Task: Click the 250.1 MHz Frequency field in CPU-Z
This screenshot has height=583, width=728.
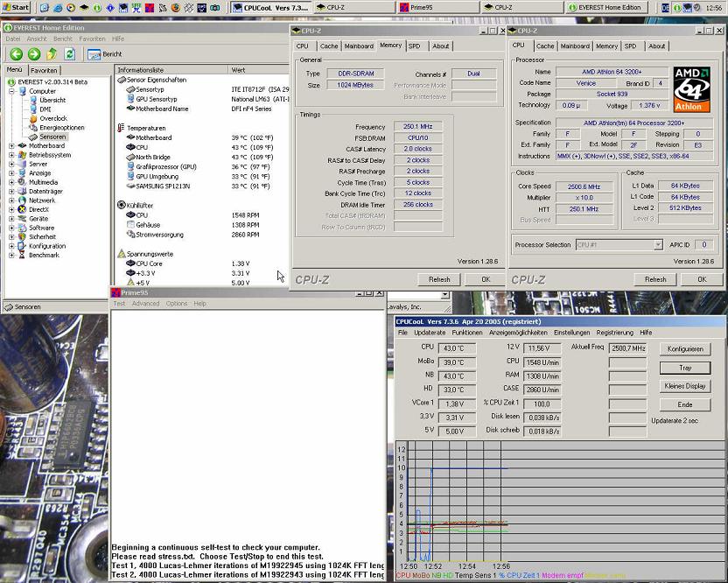Action: (x=418, y=126)
